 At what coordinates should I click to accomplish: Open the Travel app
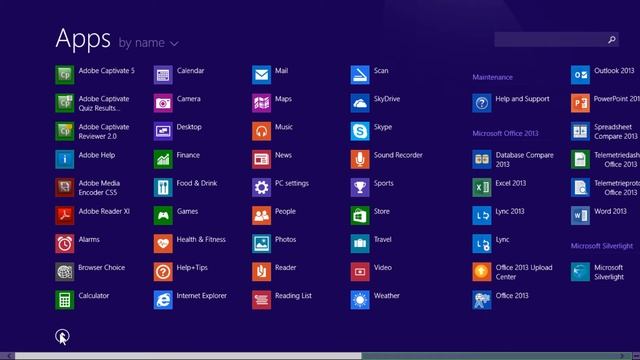point(371,244)
